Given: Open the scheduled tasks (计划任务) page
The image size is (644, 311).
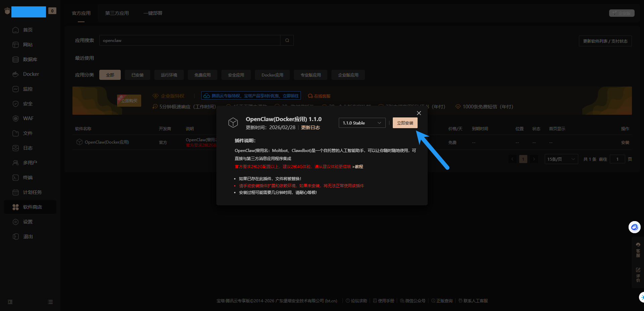Looking at the screenshot, I should [32, 192].
